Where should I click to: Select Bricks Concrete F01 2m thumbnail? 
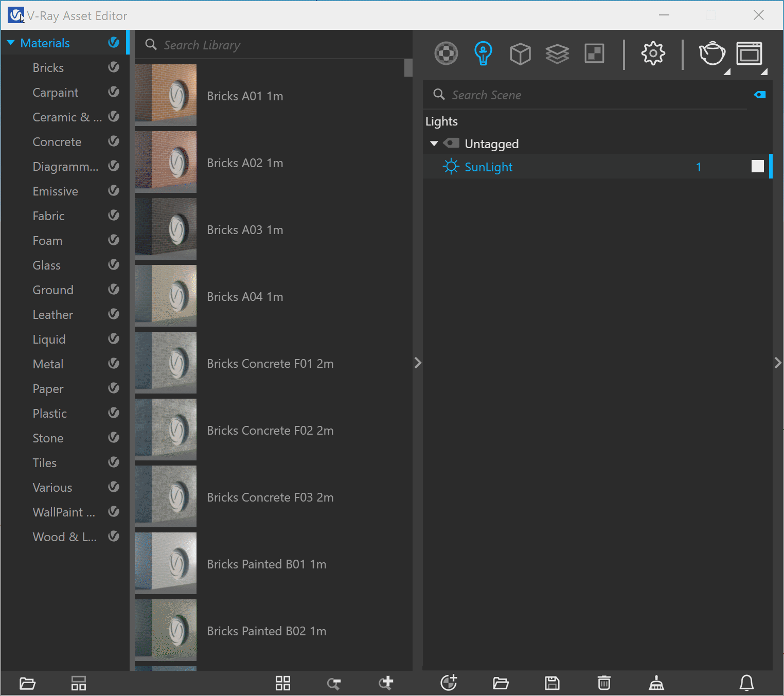166,363
